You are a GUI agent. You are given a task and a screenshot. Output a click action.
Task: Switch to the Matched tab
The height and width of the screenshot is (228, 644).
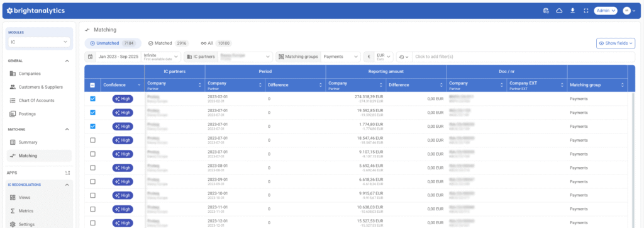(168, 43)
